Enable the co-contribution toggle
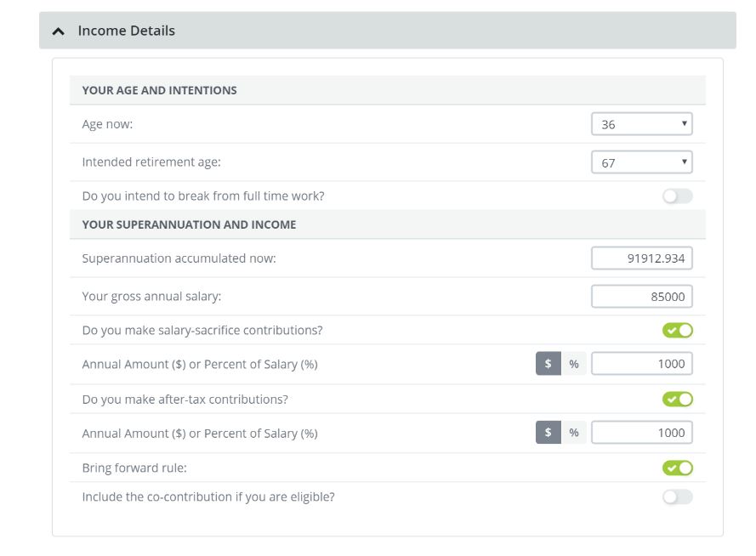This screenshot has height=556, width=756. tap(677, 497)
